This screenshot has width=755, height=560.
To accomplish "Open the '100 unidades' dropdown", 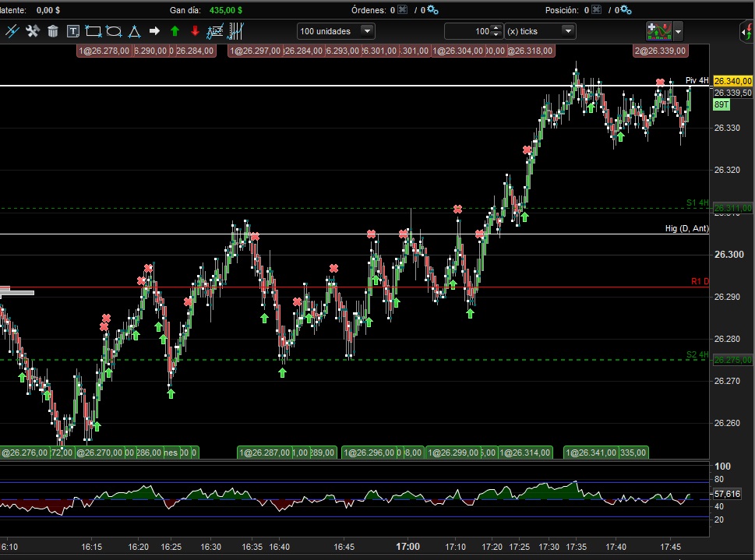I will click(336, 31).
